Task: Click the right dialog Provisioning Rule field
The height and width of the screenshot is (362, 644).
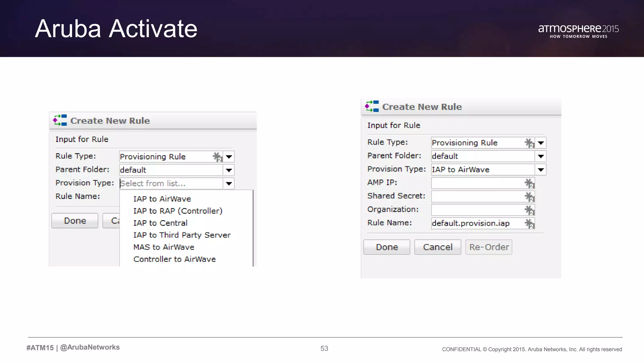Action: pyautogui.click(x=483, y=143)
